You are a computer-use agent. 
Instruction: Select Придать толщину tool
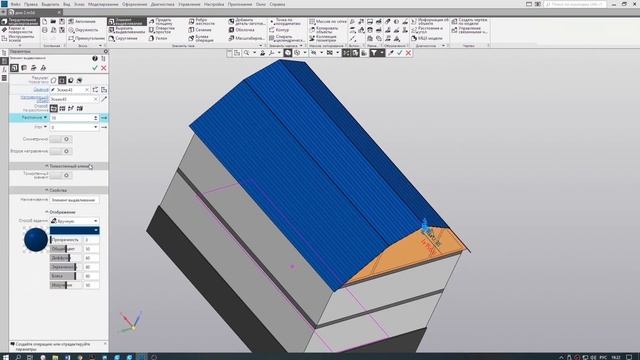161,22
